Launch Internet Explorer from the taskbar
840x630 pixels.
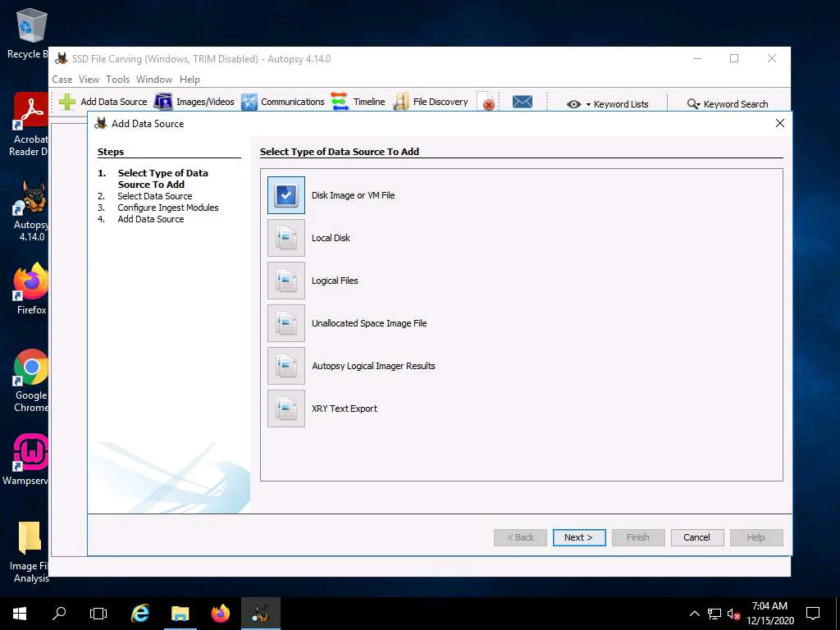139,614
